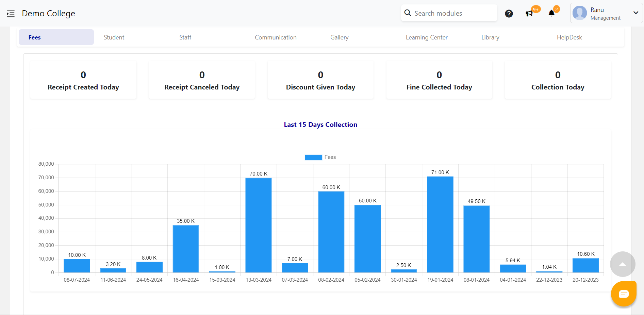
Task: Click the 2.50 K data label
Action: (403, 265)
